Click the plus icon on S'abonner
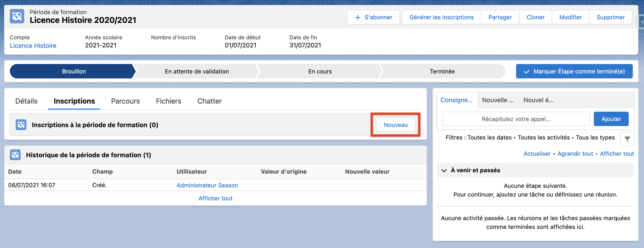Screen dimensions: 644x248 click(358, 17)
